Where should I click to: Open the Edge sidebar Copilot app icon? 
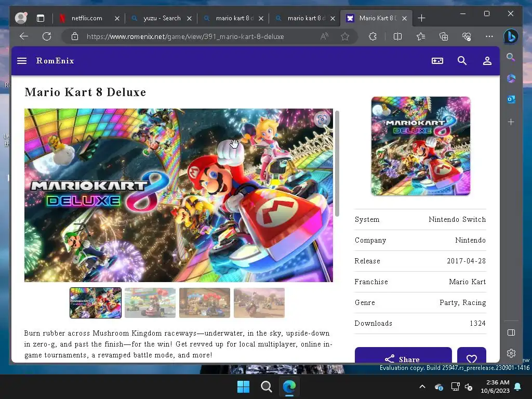point(511,78)
